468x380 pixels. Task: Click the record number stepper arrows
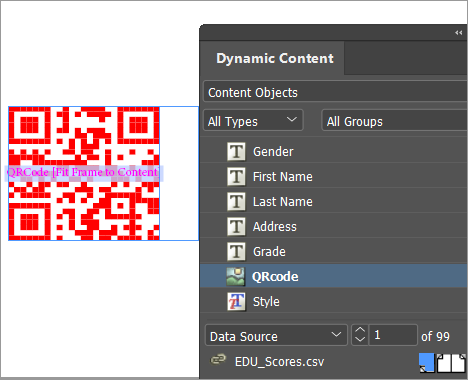(x=360, y=335)
